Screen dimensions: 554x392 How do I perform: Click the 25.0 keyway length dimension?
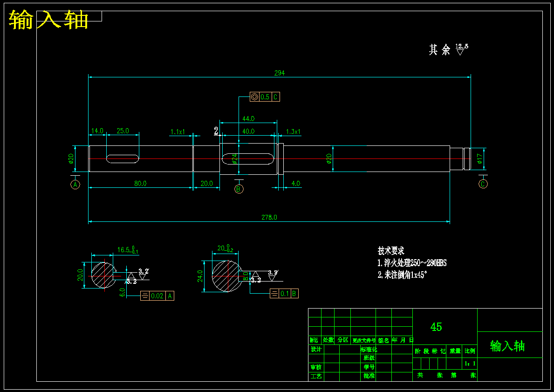(123, 131)
